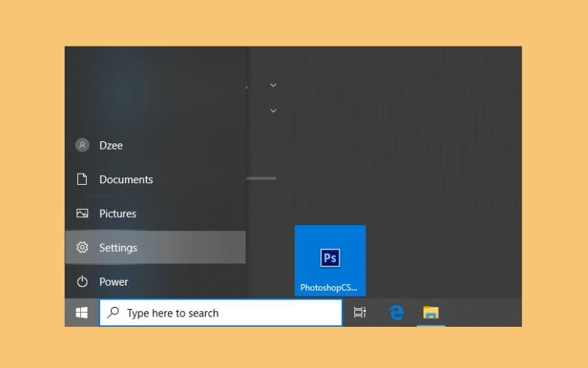Click the Dzee user avatar icon

coord(82,145)
